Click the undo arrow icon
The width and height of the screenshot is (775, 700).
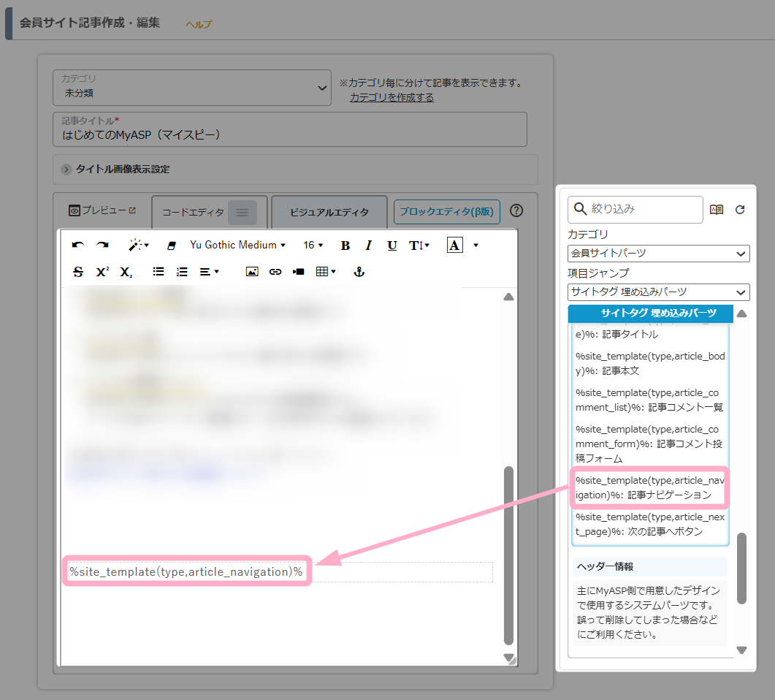[x=78, y=246]
